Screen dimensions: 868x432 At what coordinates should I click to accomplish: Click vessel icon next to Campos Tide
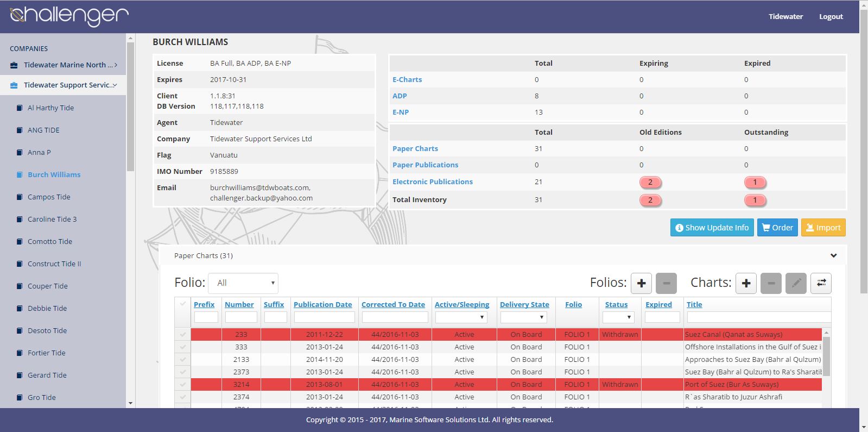pos(20,197)
